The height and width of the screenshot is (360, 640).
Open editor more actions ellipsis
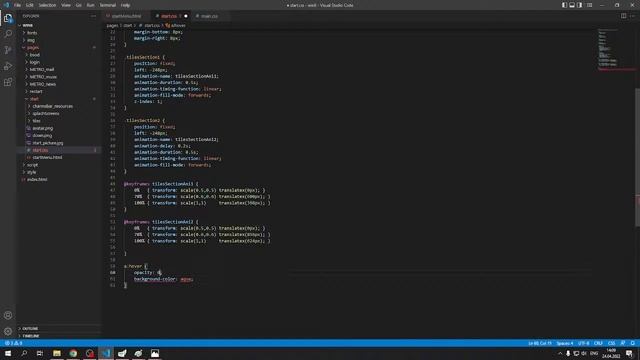point(633,16)
